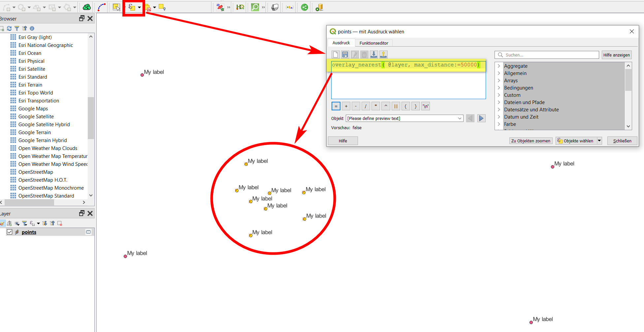Image resolution: width=644 pixels, height=332 pixels.
Task: Open the Browser panel refresh icon
Action: coord(9,28)
